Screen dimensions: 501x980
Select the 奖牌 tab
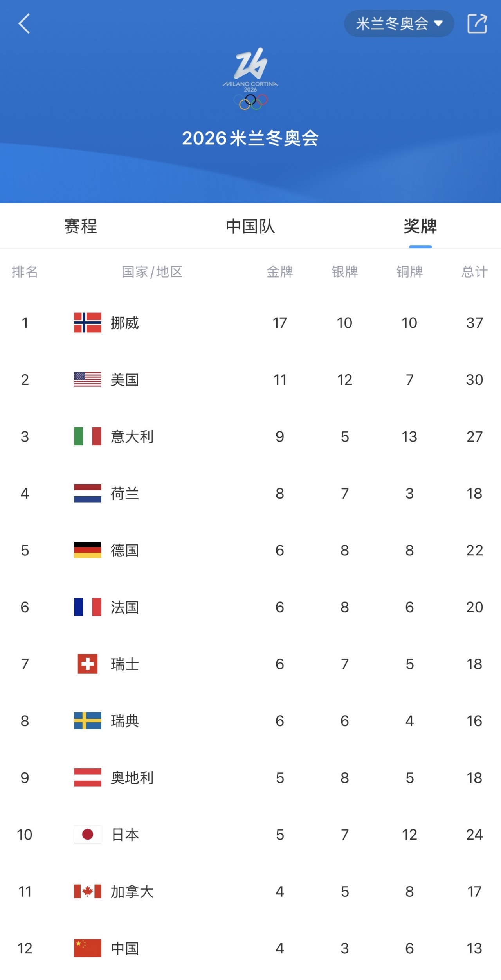tap(420, 226)
